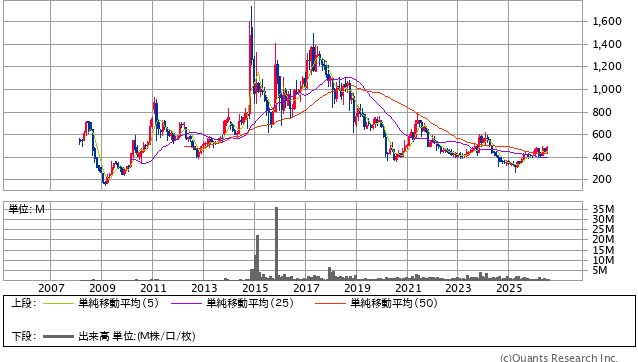Click the 2015 year label on axis
The width and height of the screenshot is (638, 362).
pos(255,288)
